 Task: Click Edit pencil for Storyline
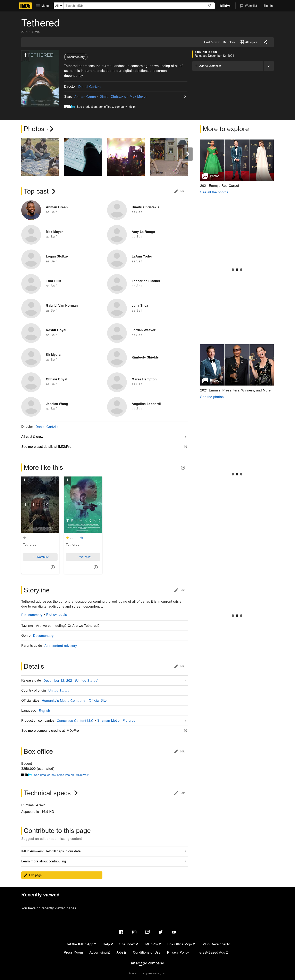point(179,590)
